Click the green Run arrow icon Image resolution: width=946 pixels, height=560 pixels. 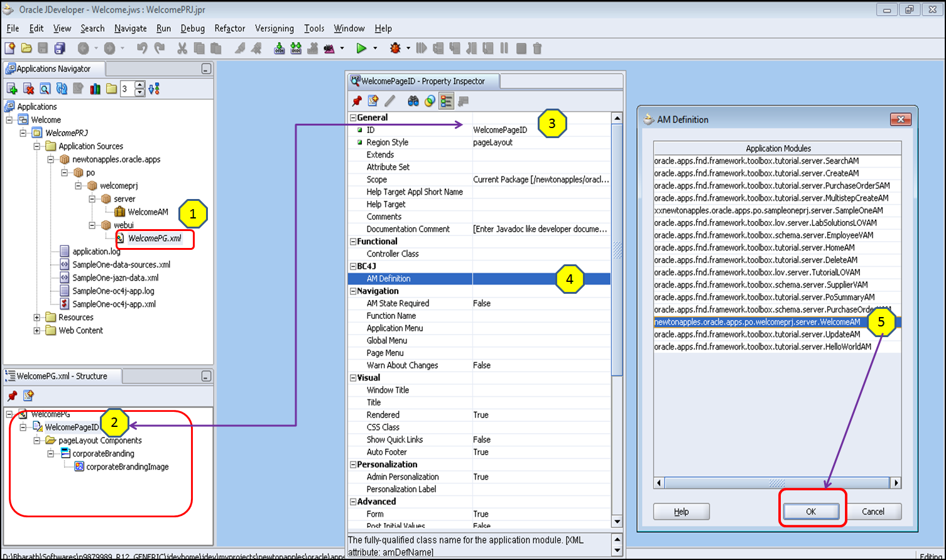click(361, 48)
